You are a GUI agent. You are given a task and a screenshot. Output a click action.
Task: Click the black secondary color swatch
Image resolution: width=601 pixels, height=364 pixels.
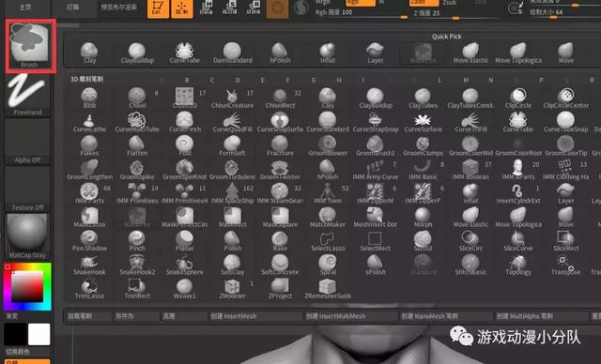[x=15, y=334]
